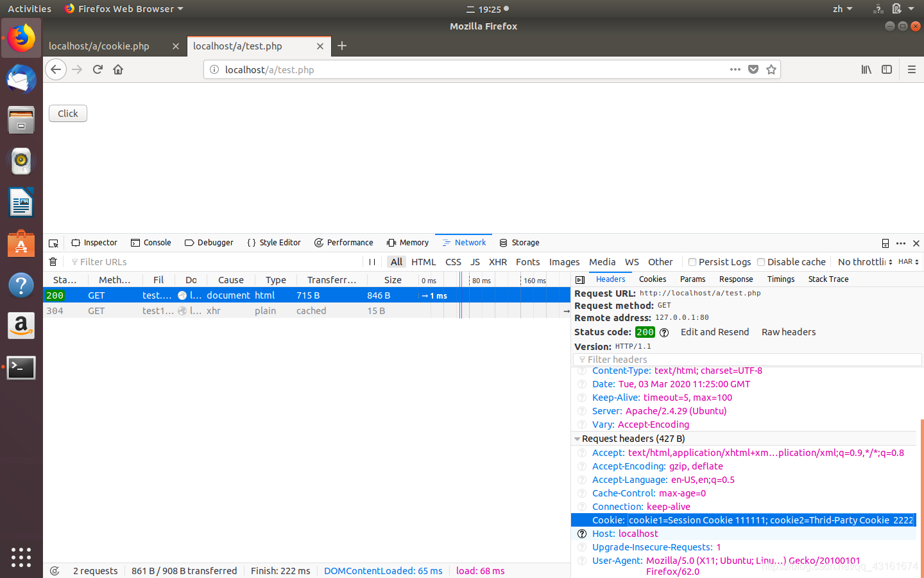Close the developer tools panel
Image resolution: width=924 pixels, height=578 pixels.
pos(916,243)
